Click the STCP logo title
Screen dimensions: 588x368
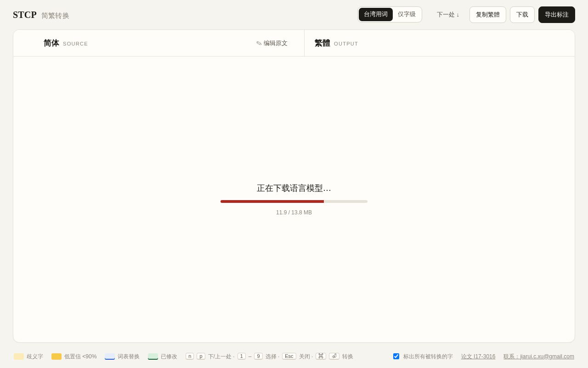click(x=25, y=15)
